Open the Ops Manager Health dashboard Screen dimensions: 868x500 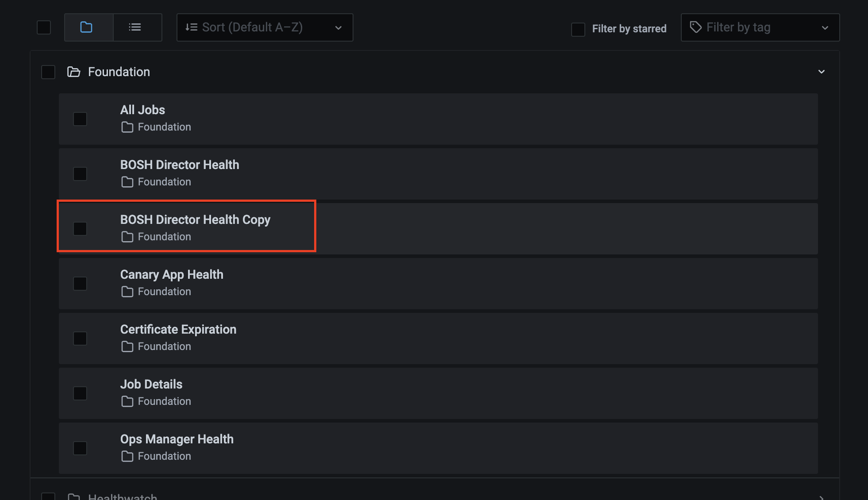pyautogui.click(x=177, y=439)
